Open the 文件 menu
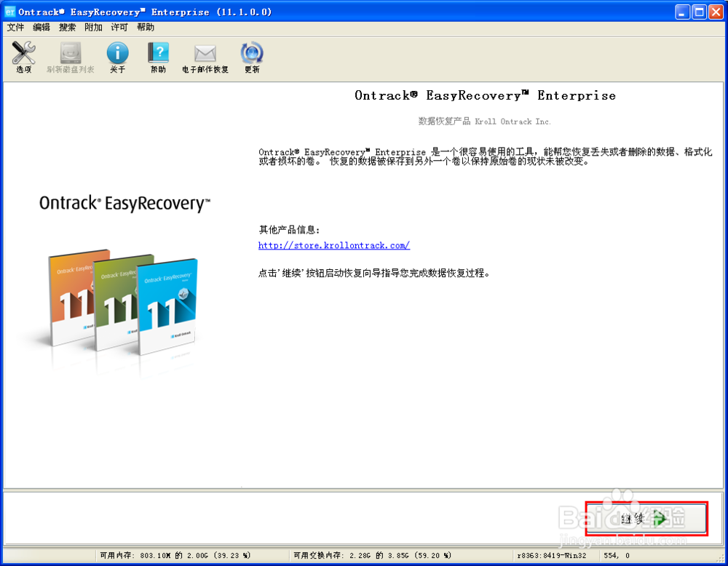 click(15, 28)
